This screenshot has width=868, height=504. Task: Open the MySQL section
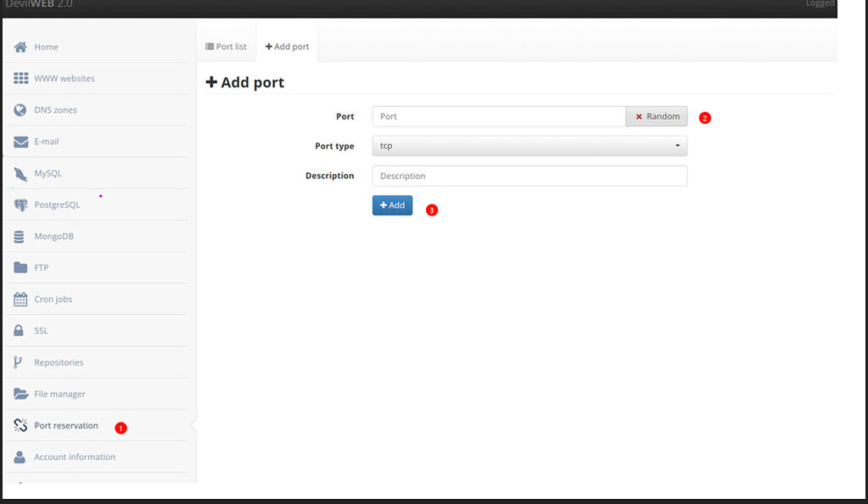48,173
